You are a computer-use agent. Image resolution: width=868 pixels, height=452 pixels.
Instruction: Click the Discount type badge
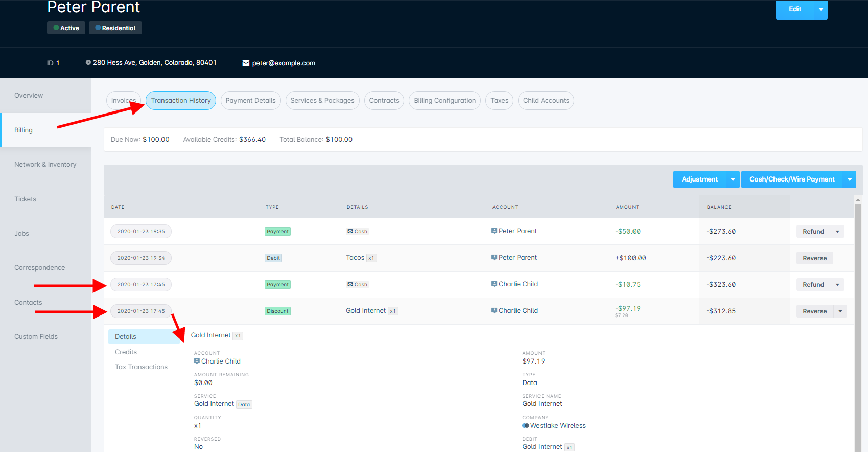tap(277, 311)
